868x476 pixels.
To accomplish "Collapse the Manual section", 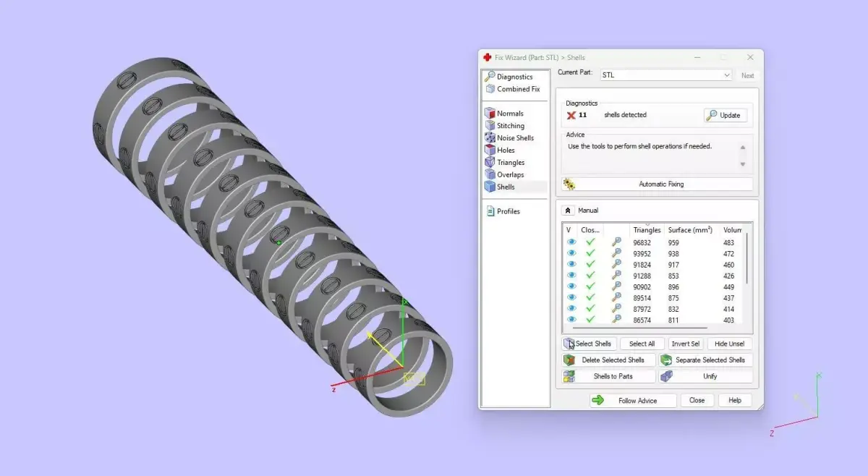I will (x=569, y=211).
